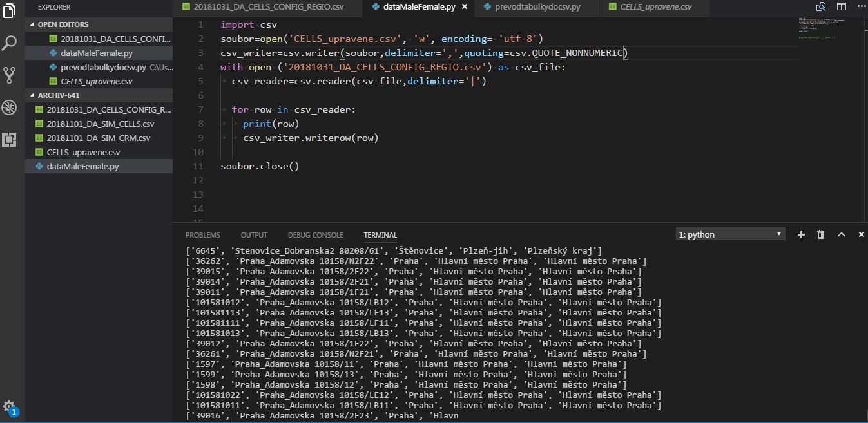Maximize the panel with the up-arrow icon
This screenshot has height=423, width=868.
[x=841, y=235]
